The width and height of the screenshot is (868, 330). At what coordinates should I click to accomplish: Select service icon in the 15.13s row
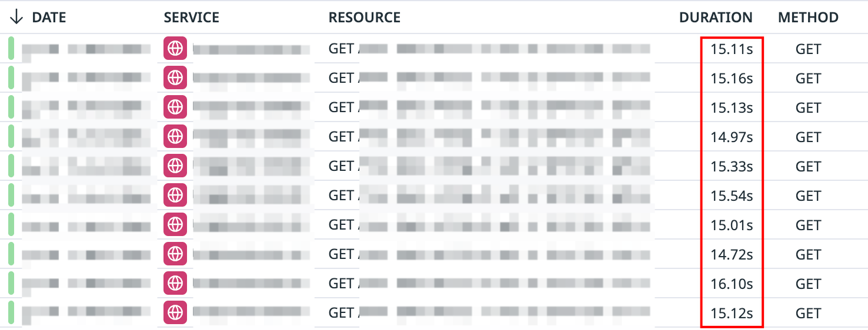(175, 107)
